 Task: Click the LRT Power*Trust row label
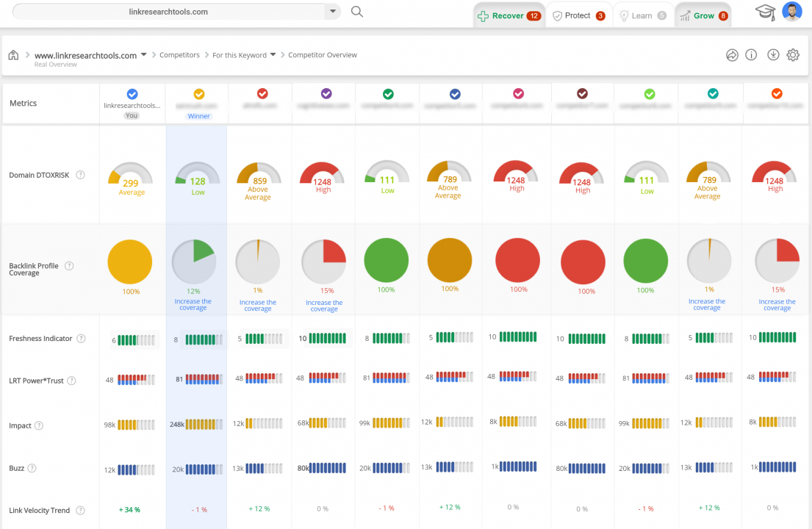pyautogui.click(x=36, y=381)
